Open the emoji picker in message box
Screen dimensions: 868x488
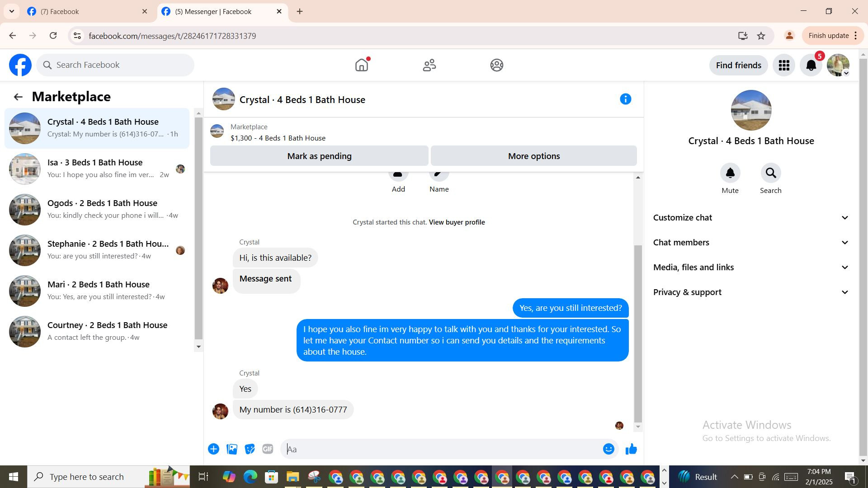[609, 449]
